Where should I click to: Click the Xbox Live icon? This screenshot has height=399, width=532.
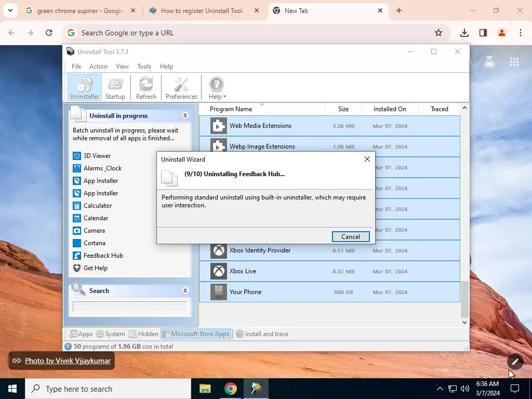[x=219, y=271]
